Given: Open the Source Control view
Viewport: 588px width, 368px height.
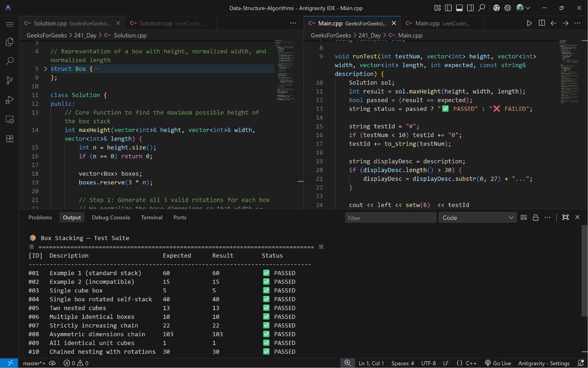Looking at the screenshot, I should [9, 80].
